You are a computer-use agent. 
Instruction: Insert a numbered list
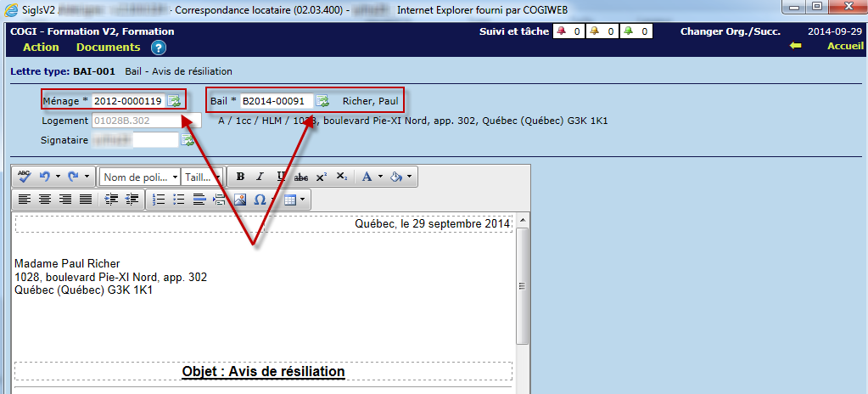coord(159,200)
